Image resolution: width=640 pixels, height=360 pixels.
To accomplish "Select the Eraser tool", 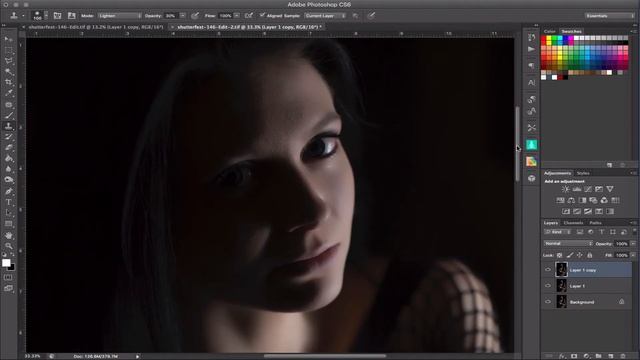I will click(8, 148).
